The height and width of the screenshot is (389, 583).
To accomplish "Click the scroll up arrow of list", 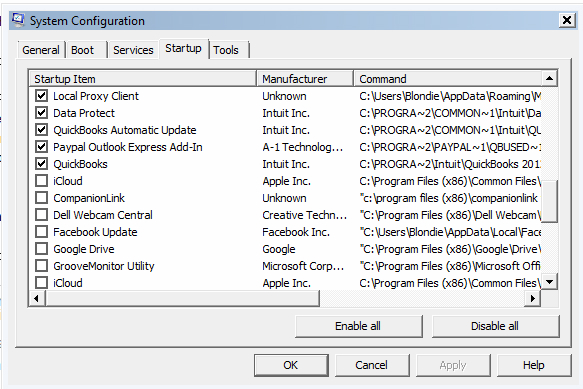I will (x=549, y=78).
